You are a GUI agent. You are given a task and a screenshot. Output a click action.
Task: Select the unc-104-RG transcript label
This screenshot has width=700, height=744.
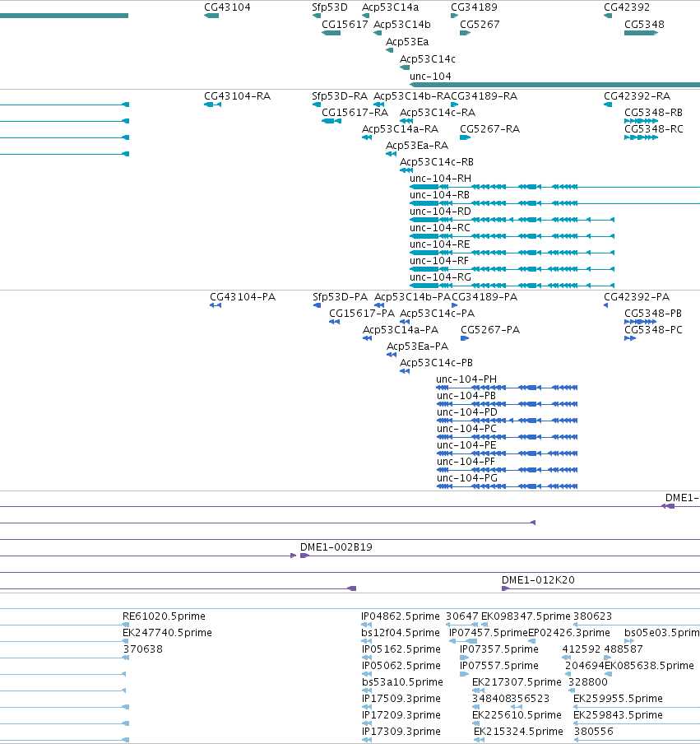click(x=441, y=277)
